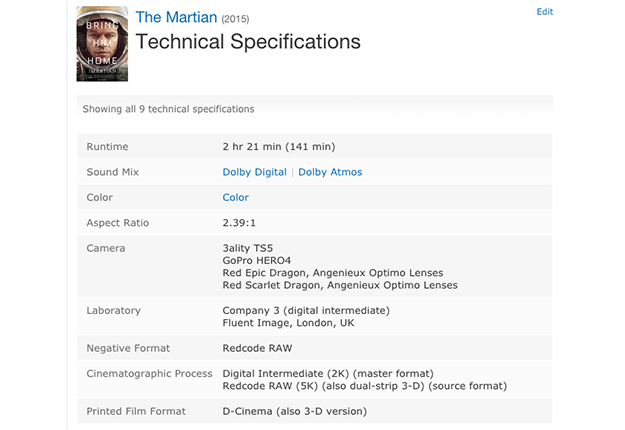Select the Cinematographic Process row label

(149, 373)
